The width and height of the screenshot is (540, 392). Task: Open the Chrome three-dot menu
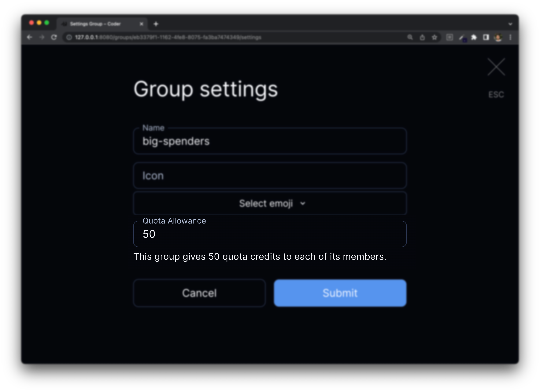510,37
